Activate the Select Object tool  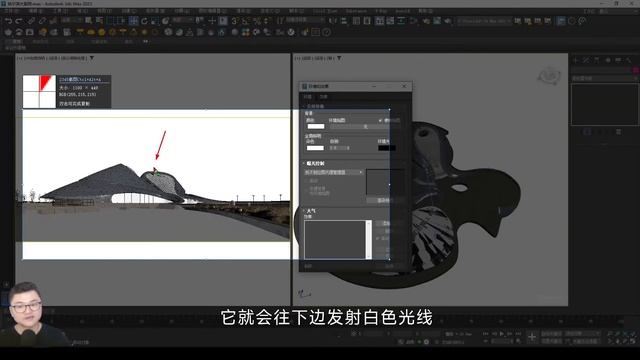(x=89, y=20)
